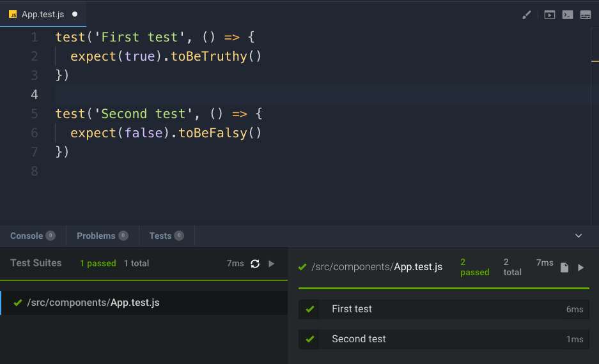
Task: Switch to the Console tab
Action: (27, 236)
